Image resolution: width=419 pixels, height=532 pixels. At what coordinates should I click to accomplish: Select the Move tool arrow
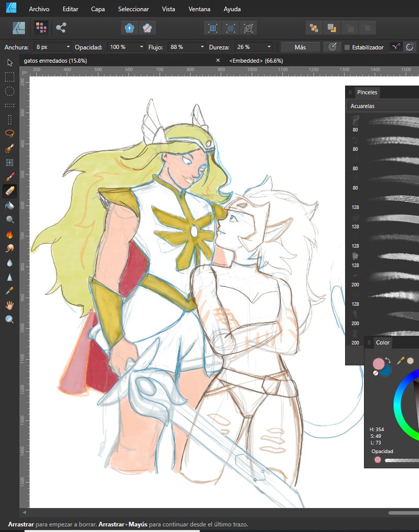[x=9, y=63]
